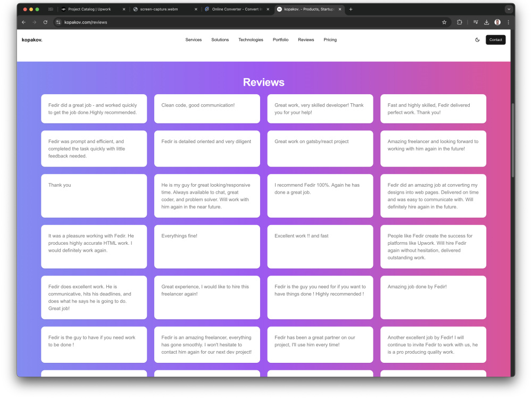Click the "Fedir is the guy you need" review

320,297
